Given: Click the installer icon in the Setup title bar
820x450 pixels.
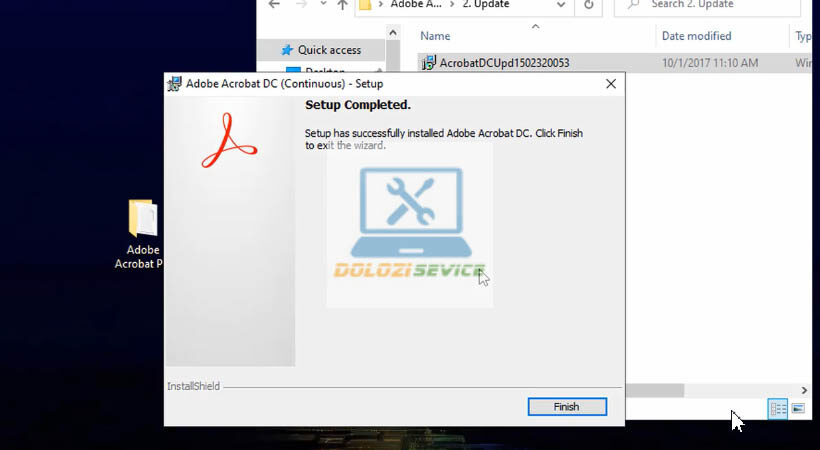Looking at the screenshot, I should (175, 84).
